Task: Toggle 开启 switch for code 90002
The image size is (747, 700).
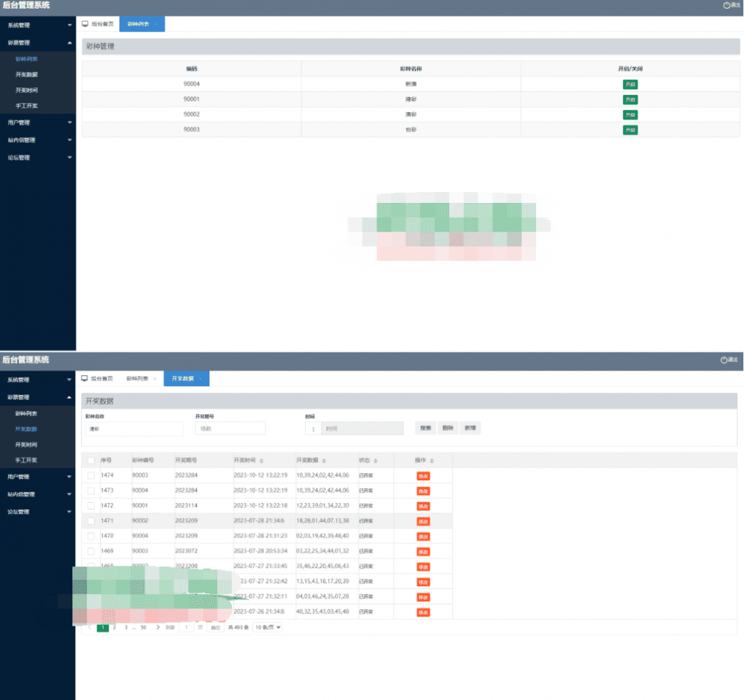Action: [630, 115]
